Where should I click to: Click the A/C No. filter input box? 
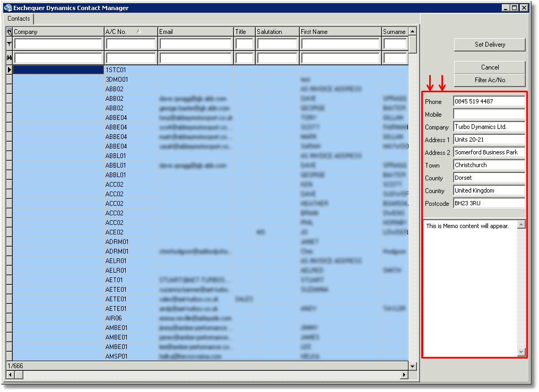click(131, 44)
